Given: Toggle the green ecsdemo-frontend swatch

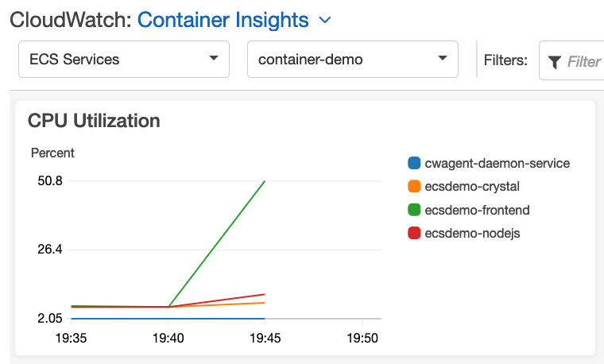Looking at the screenshot, I should pyautogui.click(x=414, y=210).
